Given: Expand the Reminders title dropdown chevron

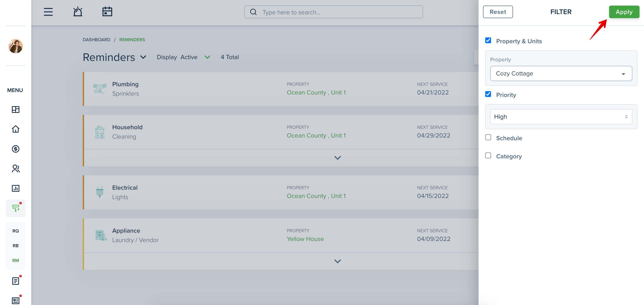Looking at the screenshot, I should (143, 57).
